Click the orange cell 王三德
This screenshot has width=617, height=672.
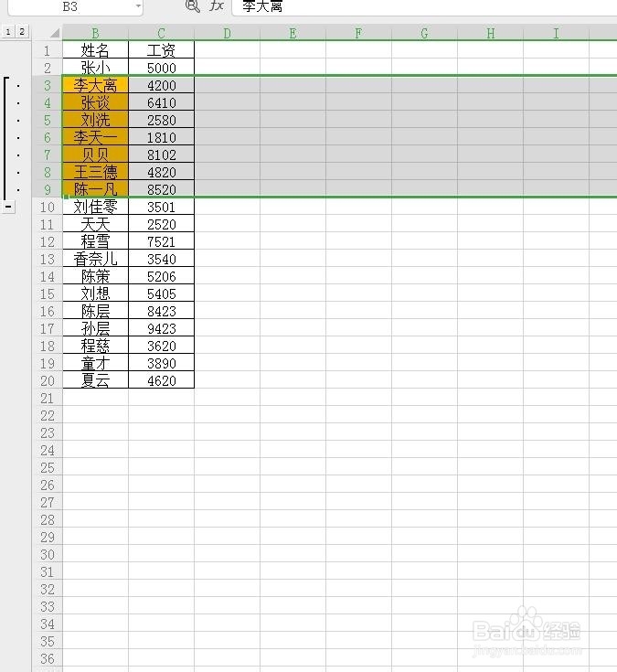(96, 172)
